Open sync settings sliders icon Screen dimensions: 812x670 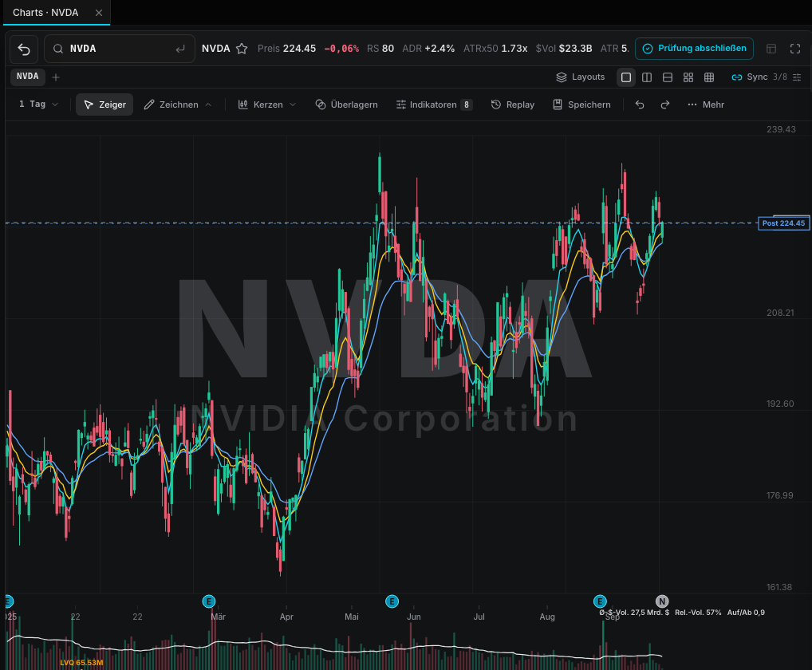click(x=797, y=77)
